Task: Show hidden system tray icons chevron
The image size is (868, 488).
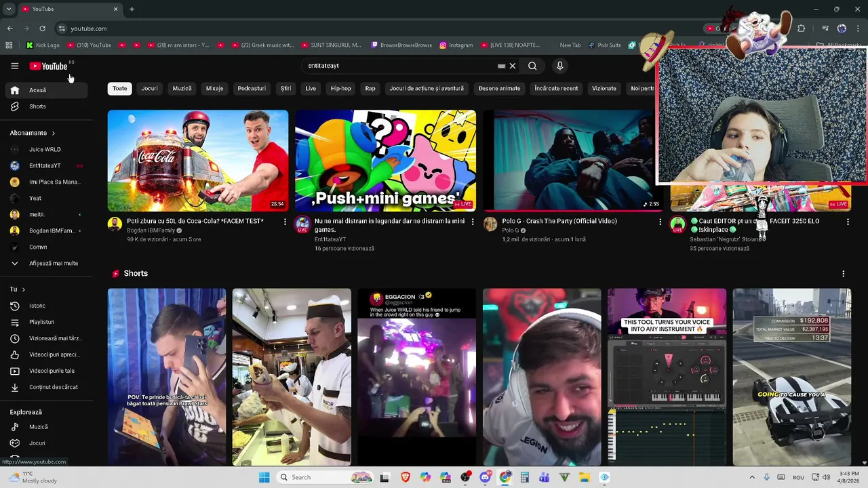Action: (x=751, y=477)
